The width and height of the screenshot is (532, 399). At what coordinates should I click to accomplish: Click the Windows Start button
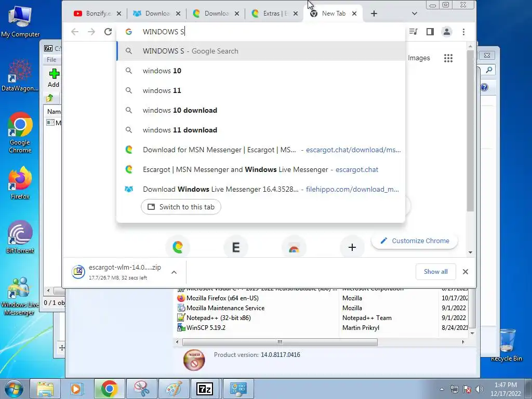pos(14,389)
